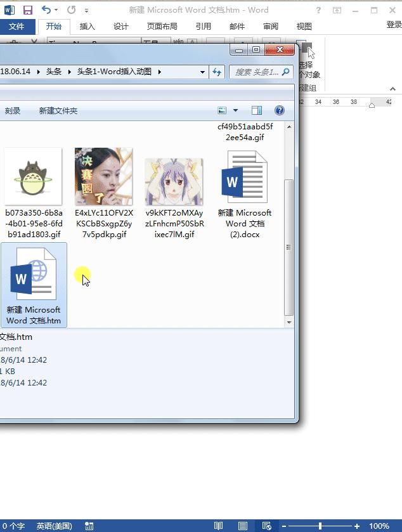Click 头条1-Word插入动图 breadcrumb segment
This screenshot has width=402, height=532.
(x=114, y=72)
